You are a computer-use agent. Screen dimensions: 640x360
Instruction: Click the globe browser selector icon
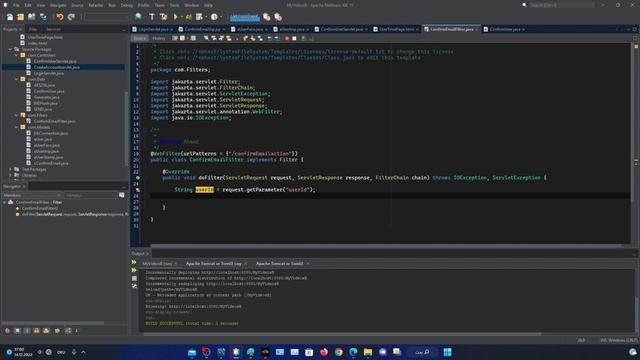point(138,17)
